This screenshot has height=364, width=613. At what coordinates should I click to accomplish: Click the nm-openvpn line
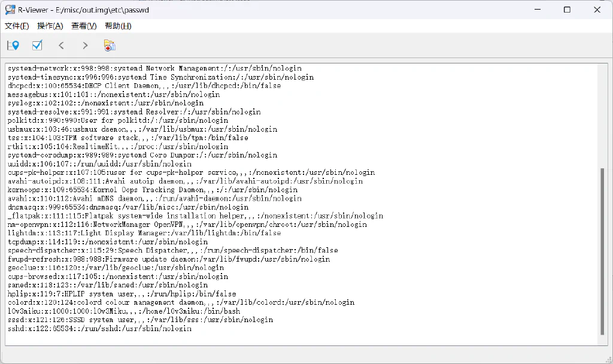187,225
